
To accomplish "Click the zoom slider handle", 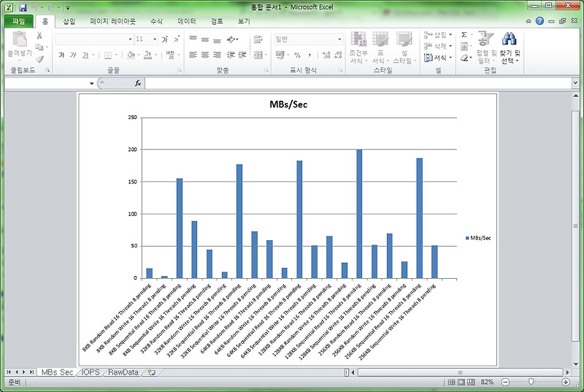I will tap(531, 382).
